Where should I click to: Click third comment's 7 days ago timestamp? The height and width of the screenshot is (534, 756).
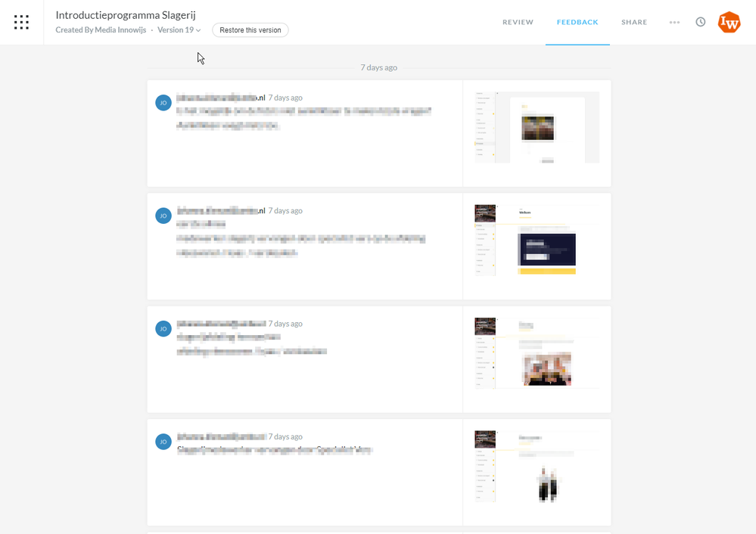pyautogui.click(x=285, y=324)
